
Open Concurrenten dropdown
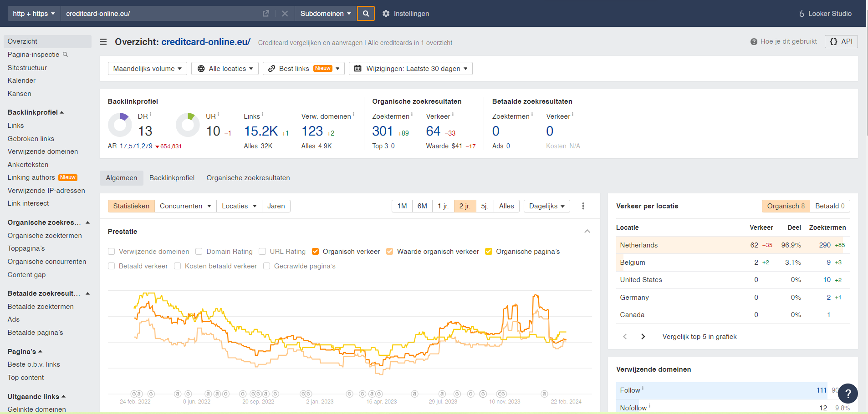click(185, 206)
